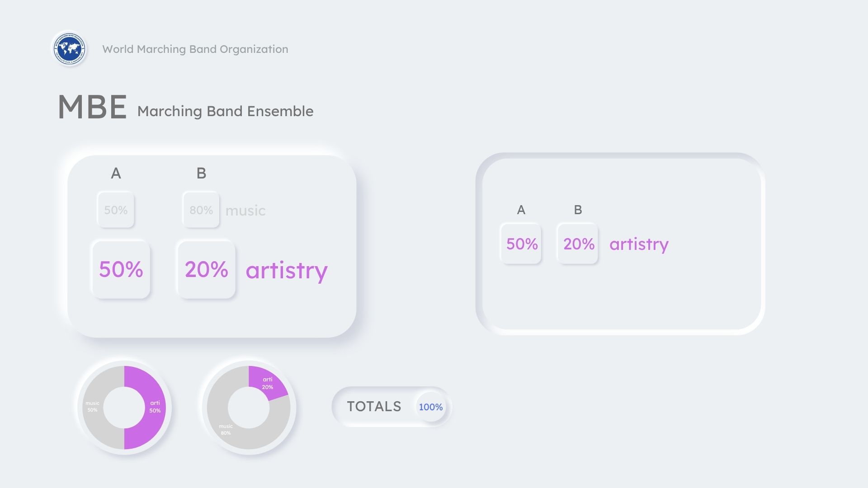The image size is (868, 488).
Task: Click the World Marching Band Organization logo
Action: coord(69,49)
